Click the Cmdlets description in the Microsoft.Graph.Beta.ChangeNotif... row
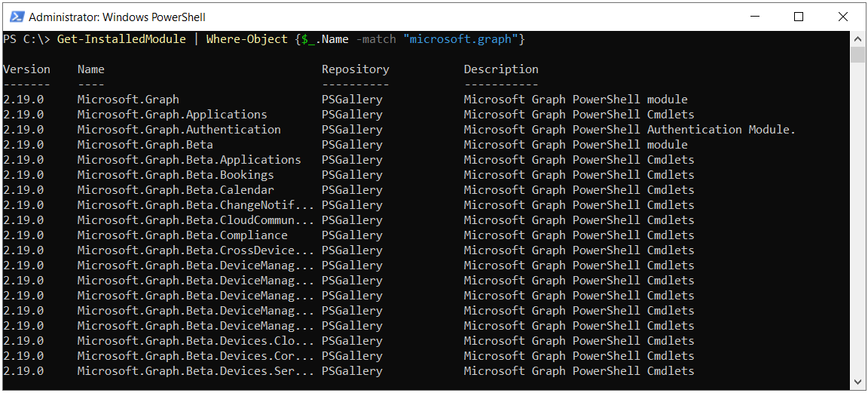The height and width of the screenshot is (393, 868). (579, 205)
